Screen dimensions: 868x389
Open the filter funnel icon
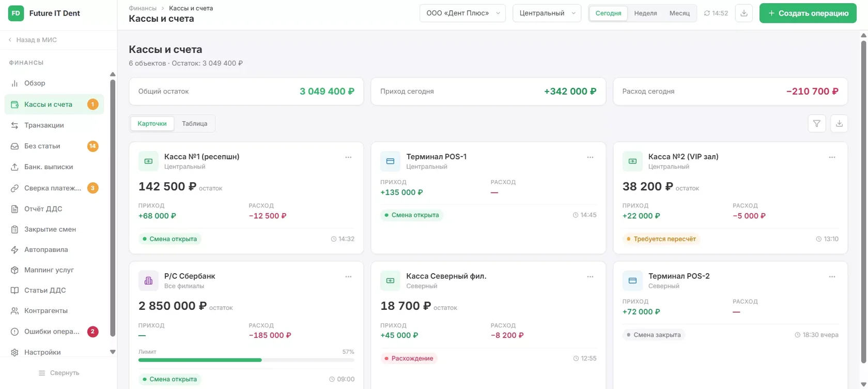point(817,124)
